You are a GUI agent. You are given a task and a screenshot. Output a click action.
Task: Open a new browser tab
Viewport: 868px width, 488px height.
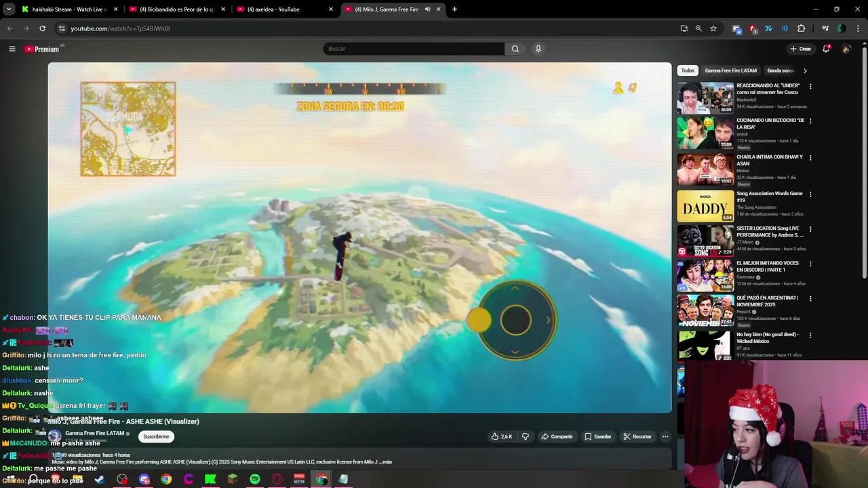tap(454, 9)
